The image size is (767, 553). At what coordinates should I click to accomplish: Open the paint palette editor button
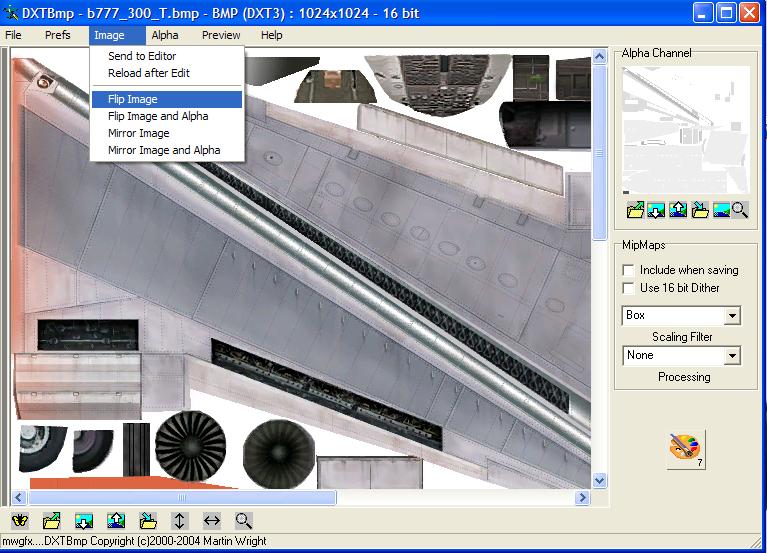686,450
